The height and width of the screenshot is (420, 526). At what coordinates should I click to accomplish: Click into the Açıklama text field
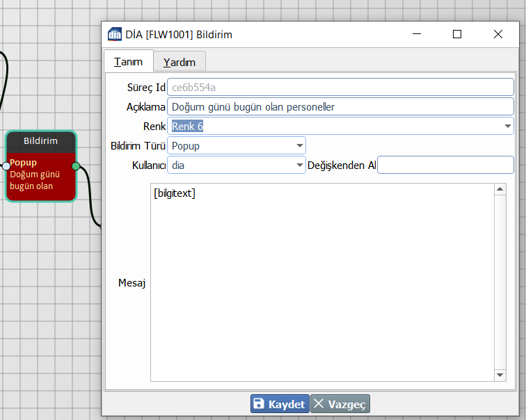coord(340,107)
